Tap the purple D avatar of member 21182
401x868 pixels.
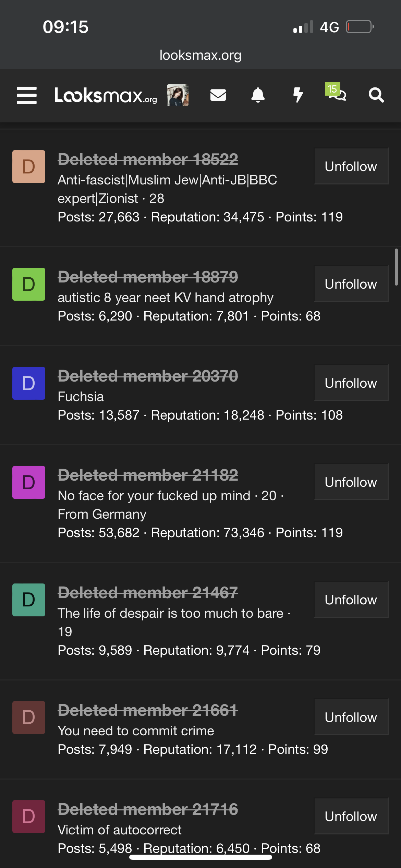29,482
